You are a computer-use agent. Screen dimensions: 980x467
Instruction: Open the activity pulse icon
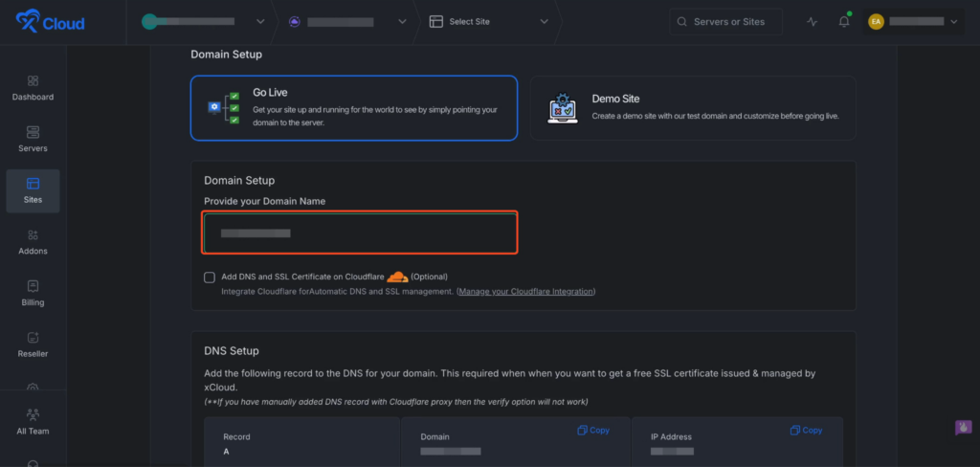[x=812, y=22]
